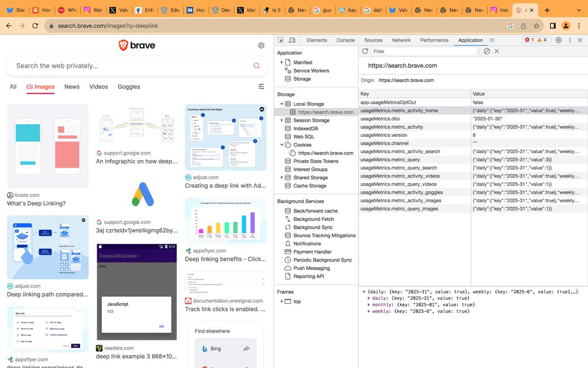This screenshot has width=588, height=368.
Task: Expand the Shared Storage tree arrow
Action: pyautogui.click(x=282, y=178)
